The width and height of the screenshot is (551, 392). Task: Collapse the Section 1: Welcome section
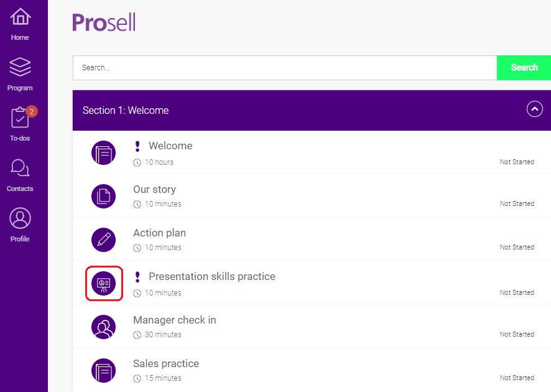pyautogui.click(x=534, y=109)
